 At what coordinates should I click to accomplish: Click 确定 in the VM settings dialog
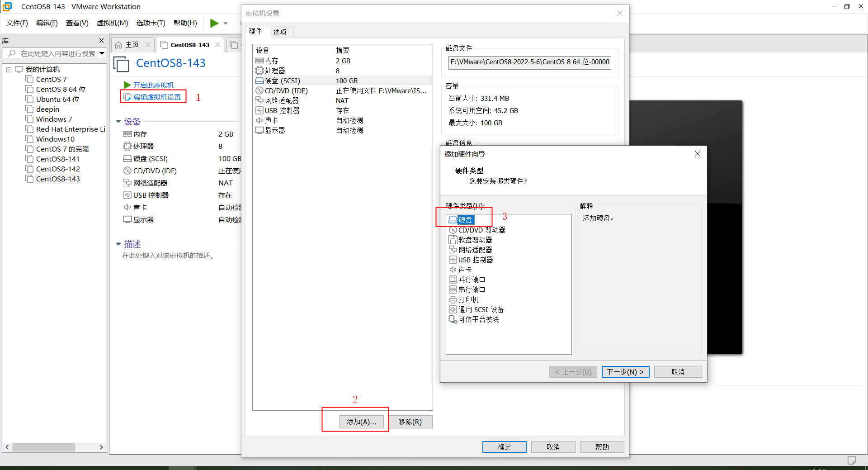click(505, 447)
